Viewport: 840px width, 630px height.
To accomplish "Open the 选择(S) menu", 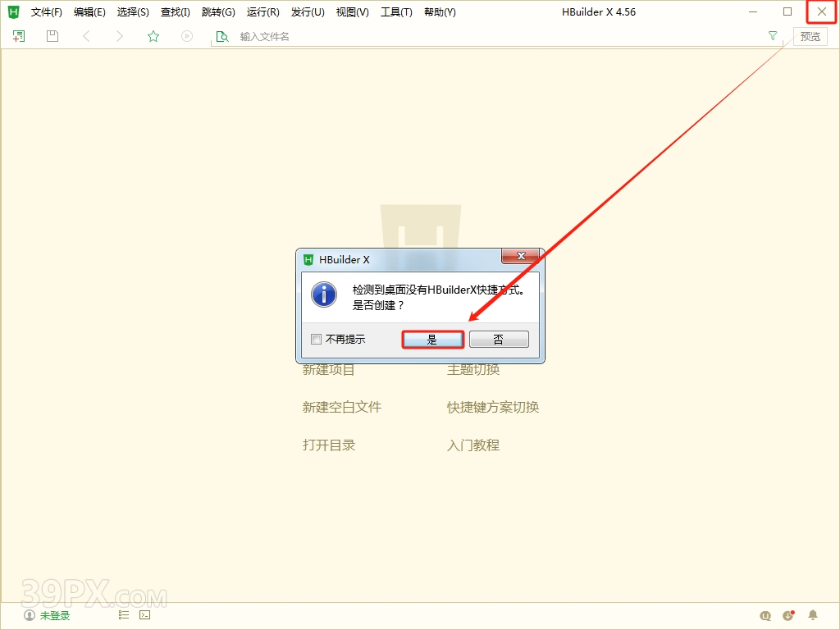I will [x=133, y=12].
